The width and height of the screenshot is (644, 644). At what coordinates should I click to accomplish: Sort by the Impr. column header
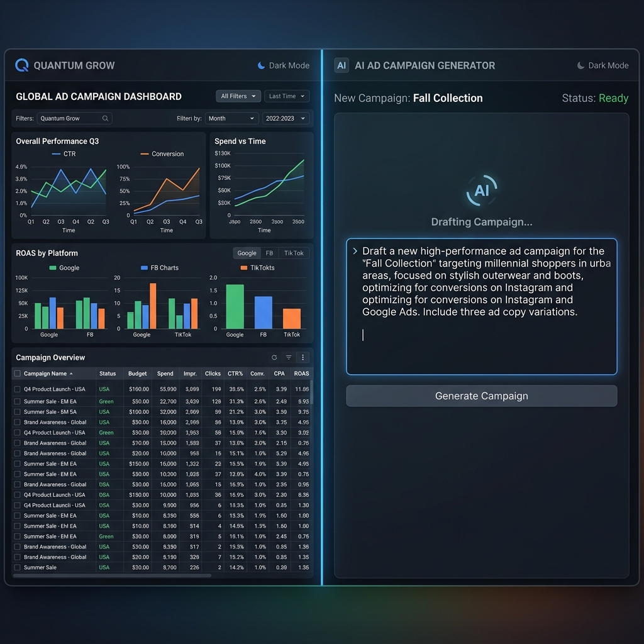190,374
